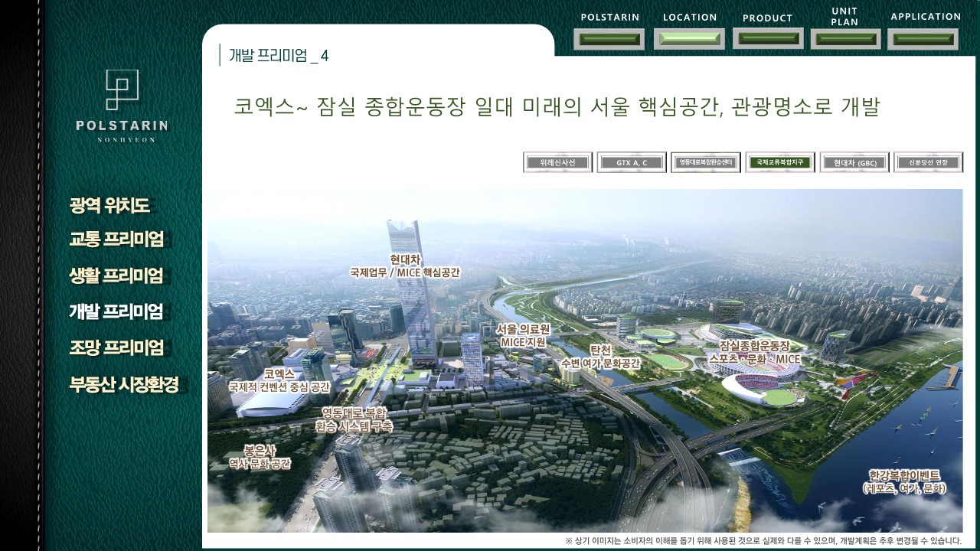Image resolution: width=980 pixels, height=551 pixels.
Task: Go to the UNIT PLAN section
Action: (x=845, y=39)
